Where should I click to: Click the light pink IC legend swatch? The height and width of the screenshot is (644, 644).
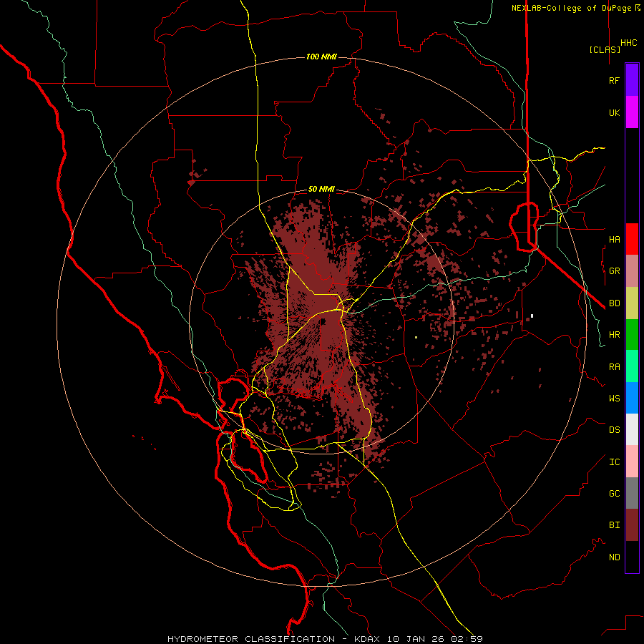click(x=632, y=462)
